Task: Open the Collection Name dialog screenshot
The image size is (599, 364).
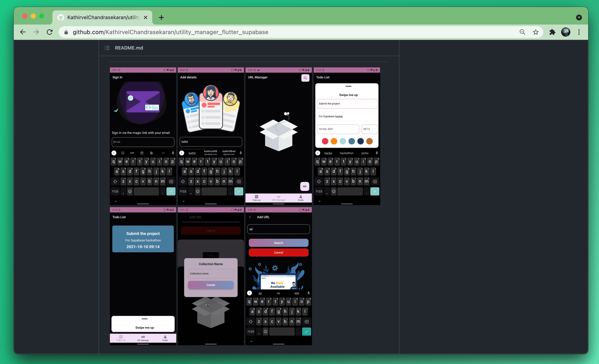Action: [x=211, y=276]
